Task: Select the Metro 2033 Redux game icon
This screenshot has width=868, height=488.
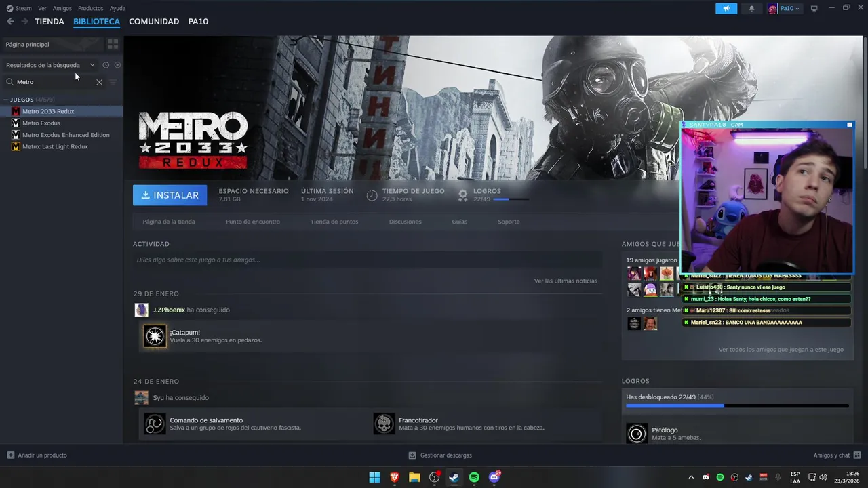Action: pos(16,111)
